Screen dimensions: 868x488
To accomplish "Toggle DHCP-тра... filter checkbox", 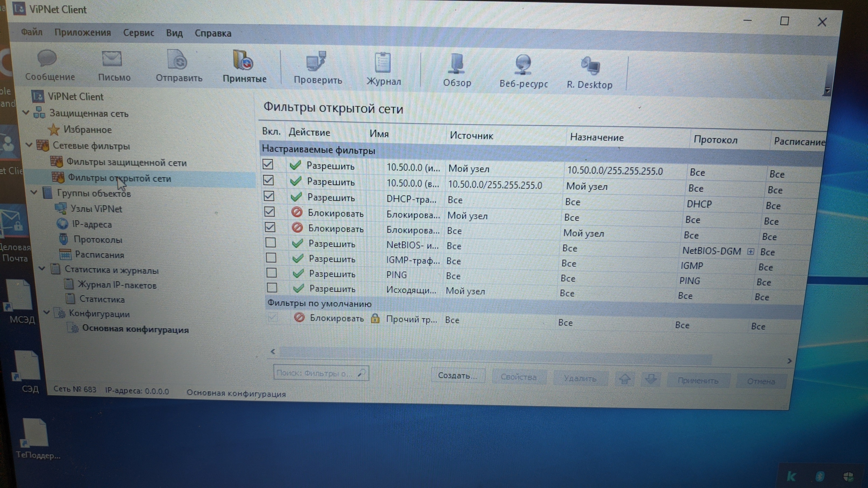I will point(269,196).
